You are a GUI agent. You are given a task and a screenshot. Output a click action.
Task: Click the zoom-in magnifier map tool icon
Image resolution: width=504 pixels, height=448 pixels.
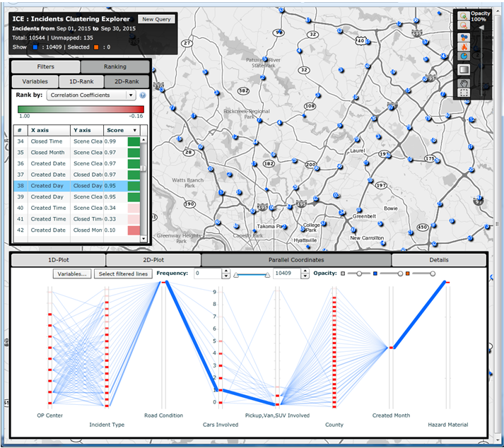[x=464, y=16]
